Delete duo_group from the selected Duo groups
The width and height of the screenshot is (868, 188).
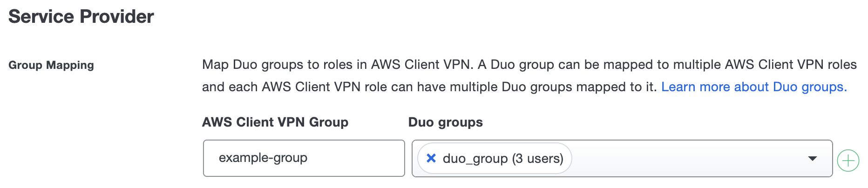point(431,158)
